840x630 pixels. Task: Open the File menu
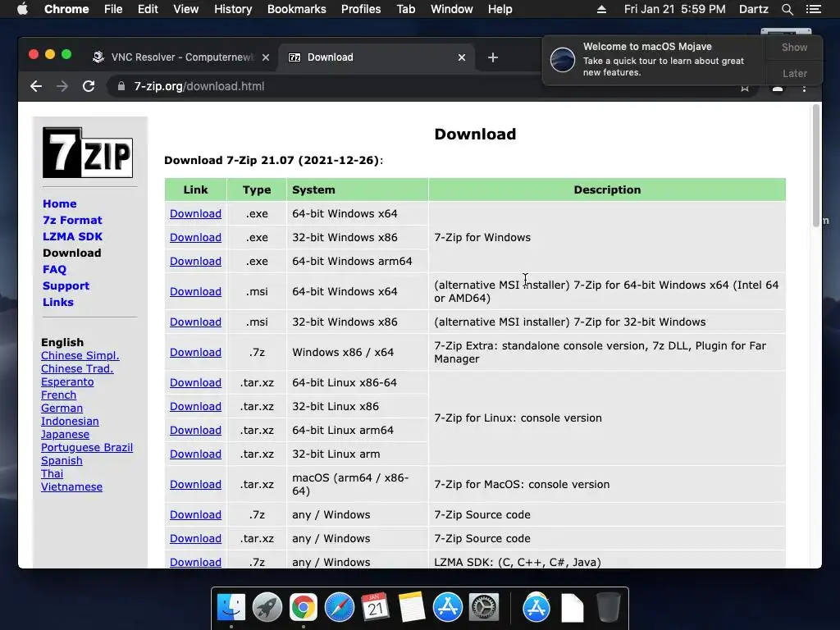pyautogui.click(x=113, y=9)
